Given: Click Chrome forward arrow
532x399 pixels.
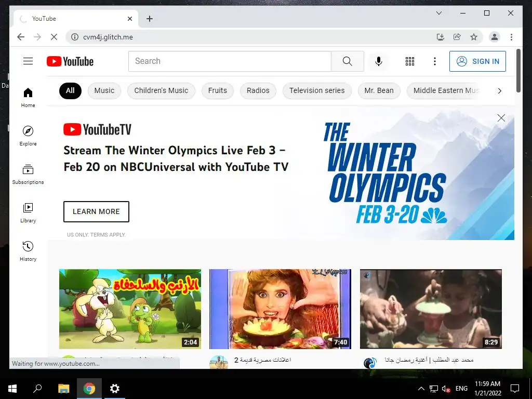Looking at the screenshot, I should pyautogui.click(x=37, y=37).
